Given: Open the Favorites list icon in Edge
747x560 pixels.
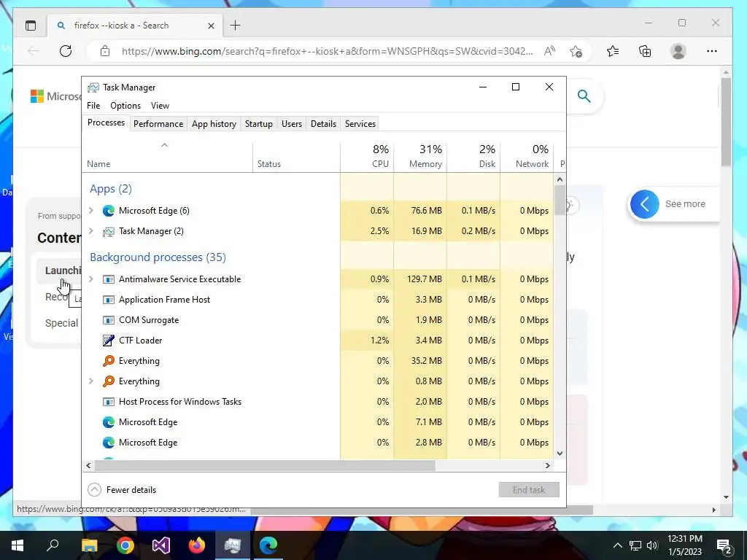Looking at the screenshot, I should tap(613, 51).
